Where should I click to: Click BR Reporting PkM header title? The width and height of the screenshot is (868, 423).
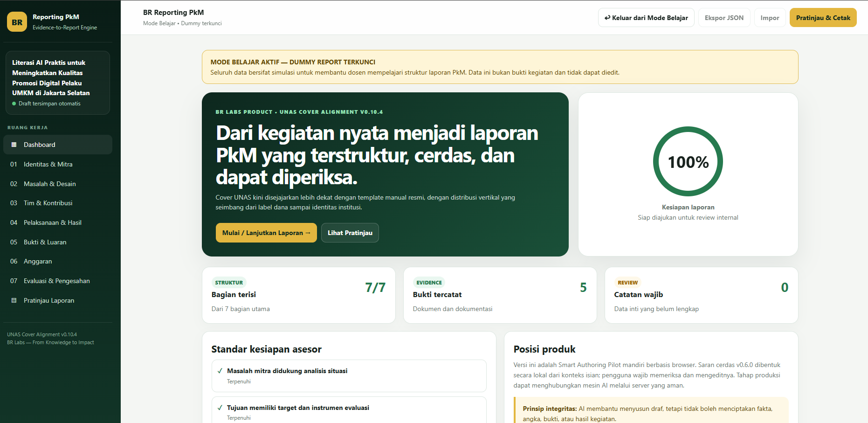pyautogui.click(x=173, y=13)
